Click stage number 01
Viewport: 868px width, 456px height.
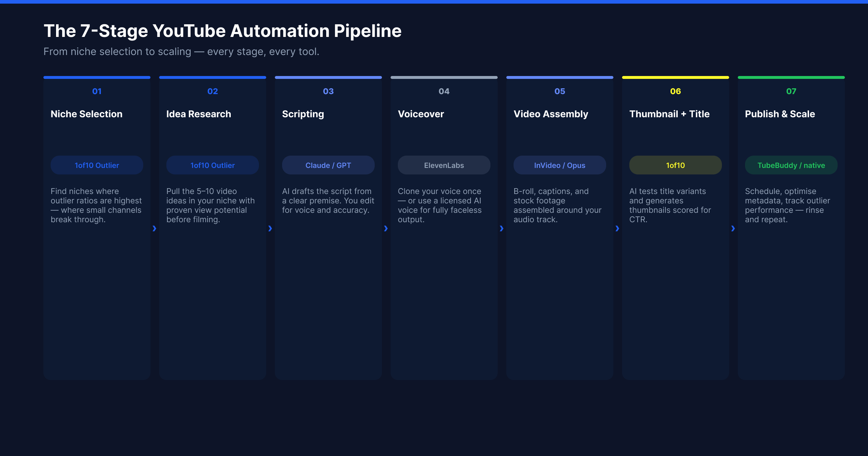(97, 91)
